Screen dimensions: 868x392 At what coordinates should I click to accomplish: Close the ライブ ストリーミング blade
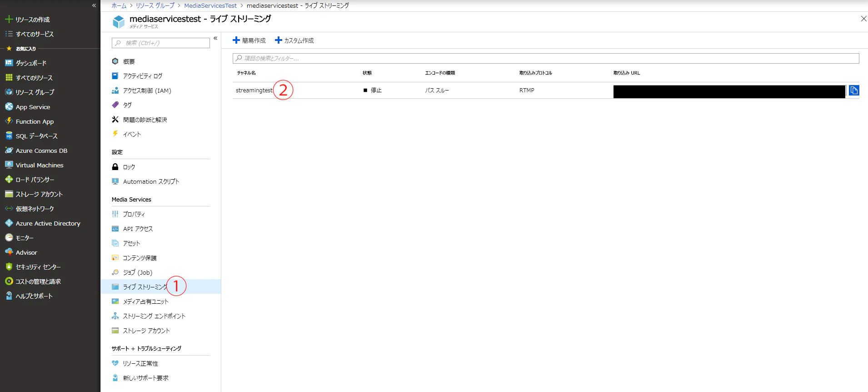pos(863,19)
